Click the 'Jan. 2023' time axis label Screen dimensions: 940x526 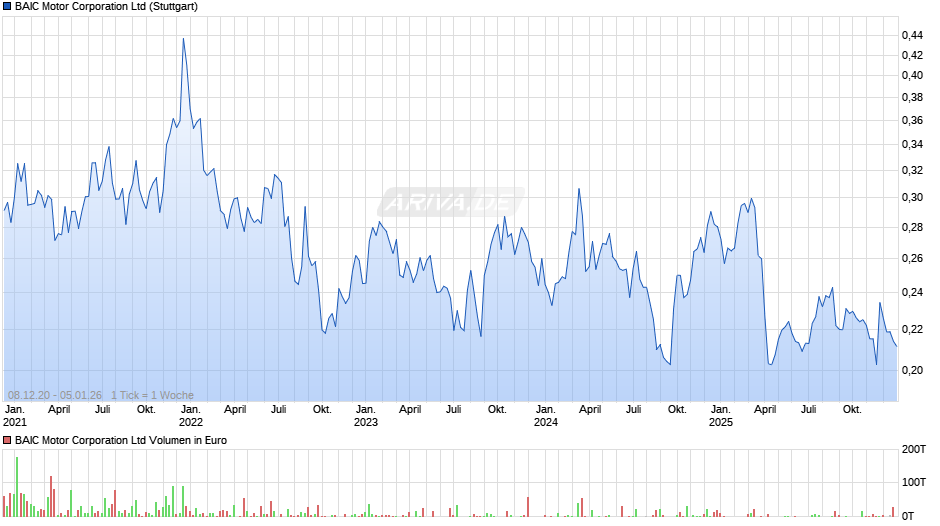(366, 416)
